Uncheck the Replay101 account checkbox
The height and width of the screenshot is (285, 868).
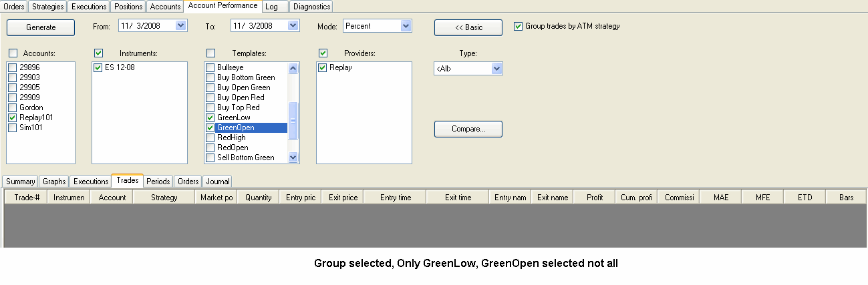tap(13, 117)
